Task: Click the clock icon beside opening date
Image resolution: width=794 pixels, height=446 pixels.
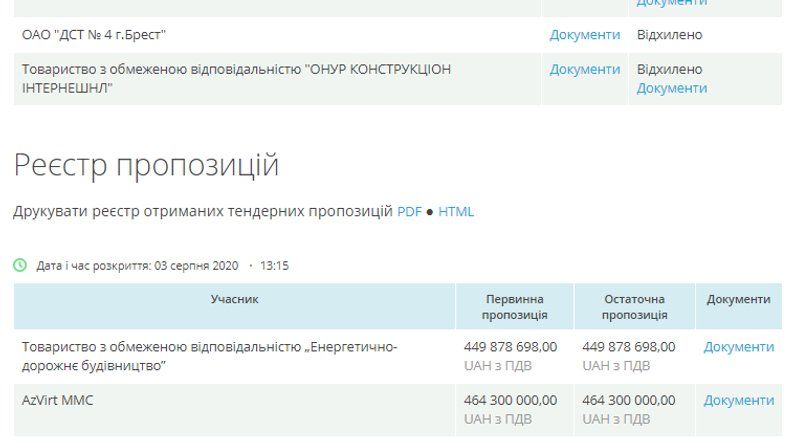Action: point(20,266)
